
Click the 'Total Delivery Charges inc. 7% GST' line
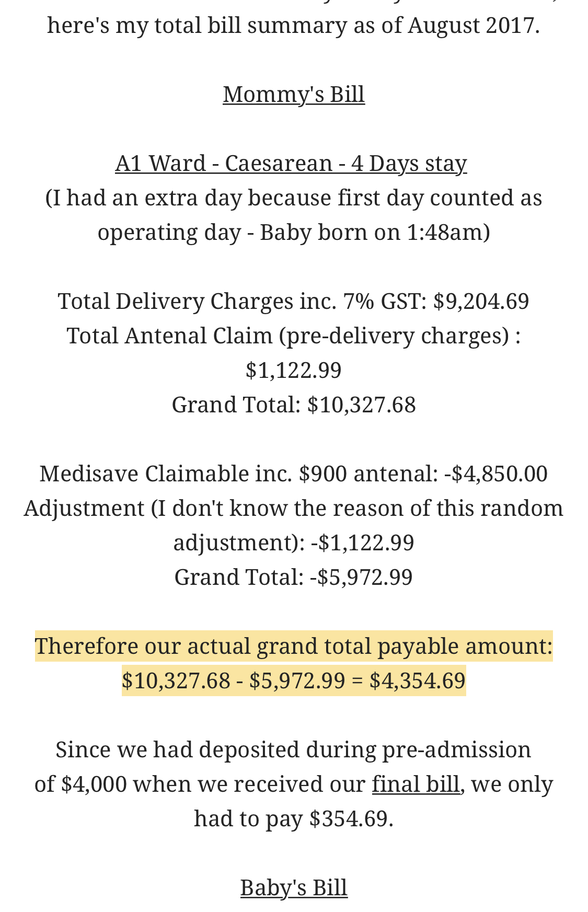(x=294, y=302)
